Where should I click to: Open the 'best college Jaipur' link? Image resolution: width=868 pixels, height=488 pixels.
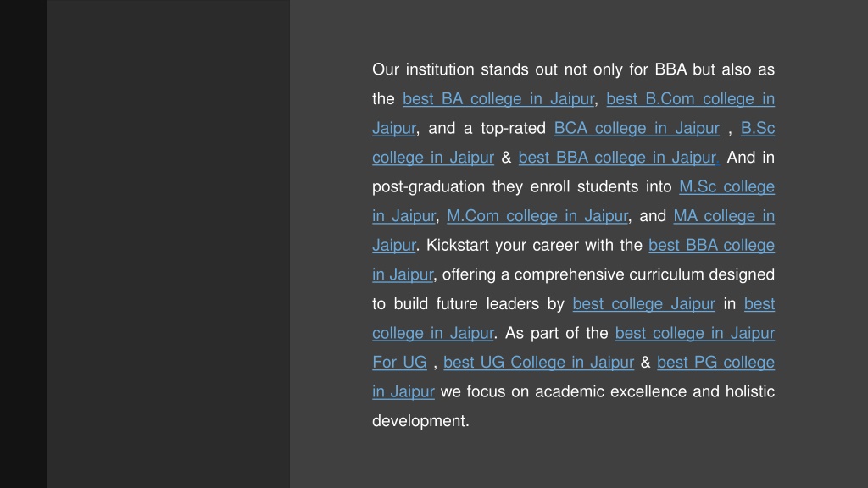644,304
